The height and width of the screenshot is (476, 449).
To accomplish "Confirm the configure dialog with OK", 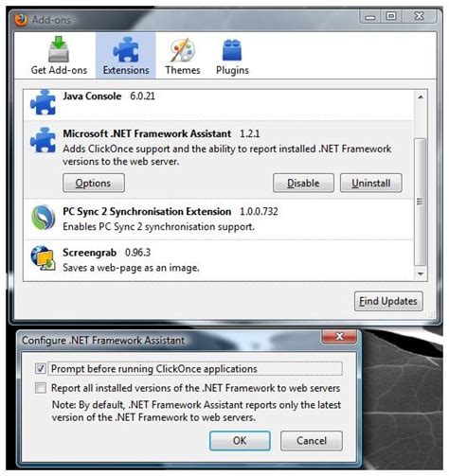I will coord(240,441).
